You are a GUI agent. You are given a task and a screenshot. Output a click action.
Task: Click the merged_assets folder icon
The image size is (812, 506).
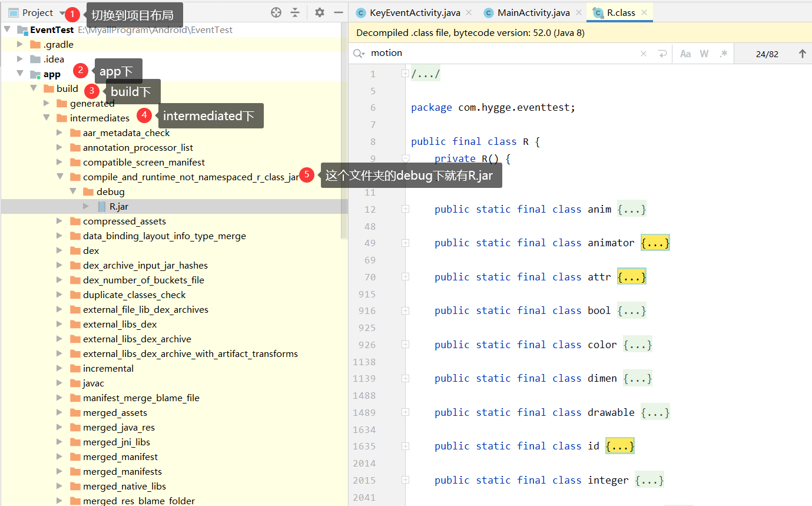pos(75,412)
